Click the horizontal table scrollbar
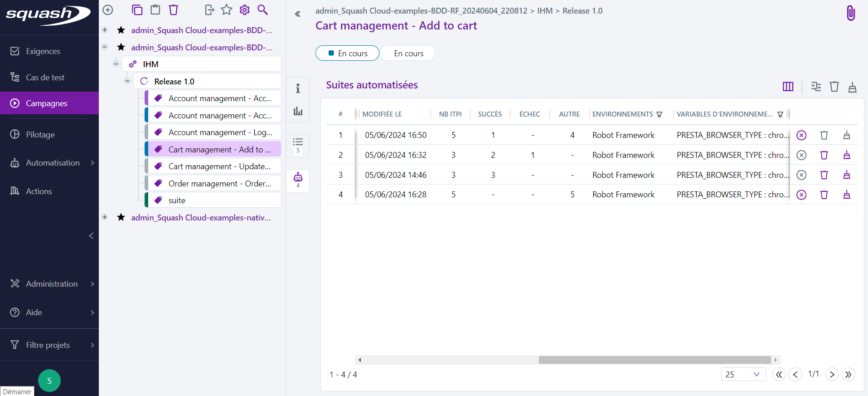Viewport: 868px width, 396px height. click(x=654, y=360)
